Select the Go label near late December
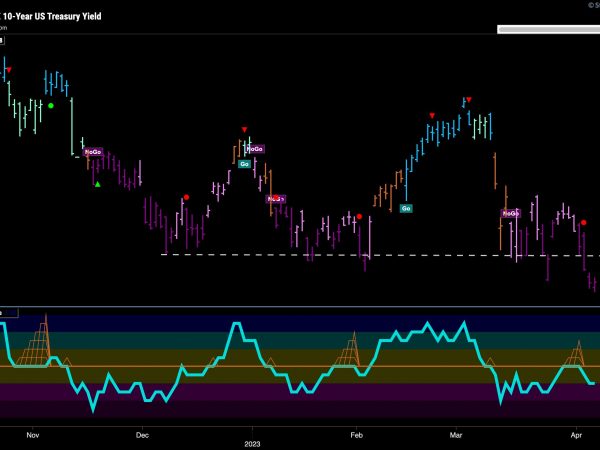Image resolution: width=600 pixels, height=450 pixels. click(x=245, y=164)
